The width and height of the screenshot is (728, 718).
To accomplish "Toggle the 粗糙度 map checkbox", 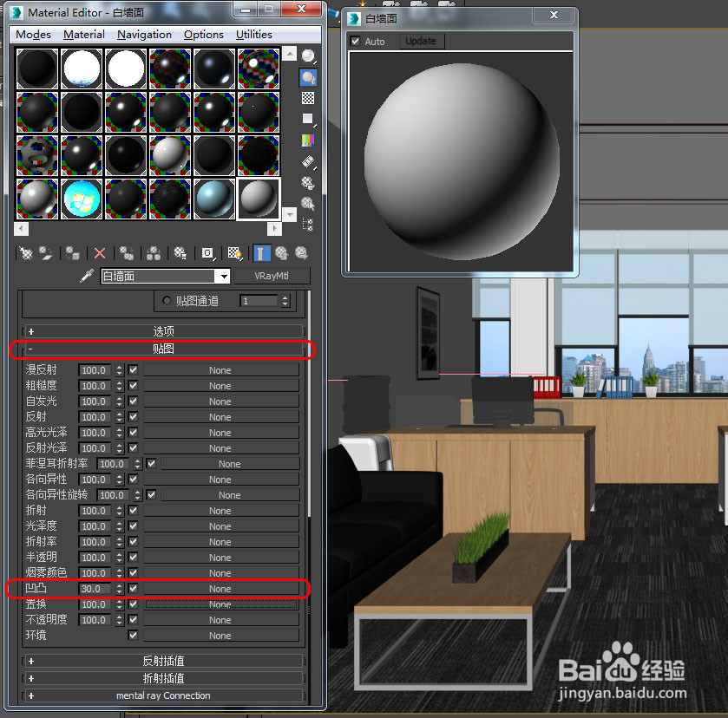I will pos(134,385).
